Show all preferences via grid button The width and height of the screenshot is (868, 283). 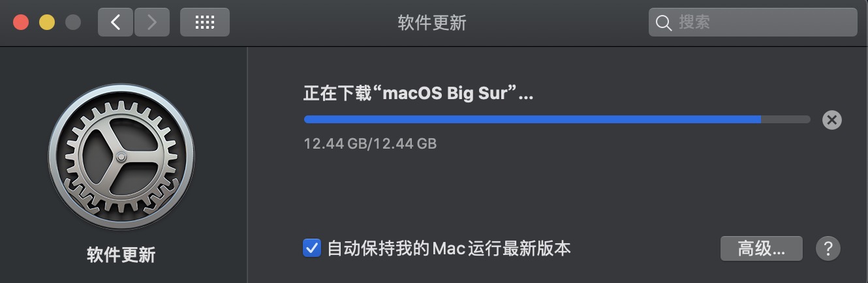click(x=204, y=22)
